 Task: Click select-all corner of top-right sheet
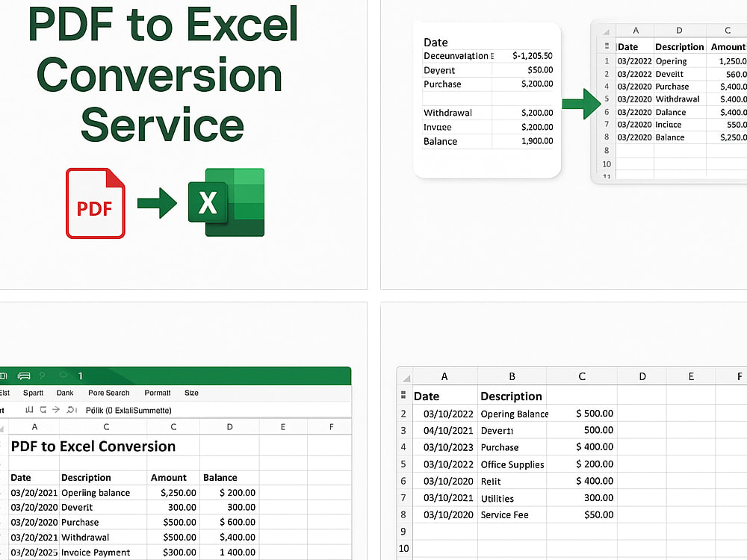click(x=606, y=31)
